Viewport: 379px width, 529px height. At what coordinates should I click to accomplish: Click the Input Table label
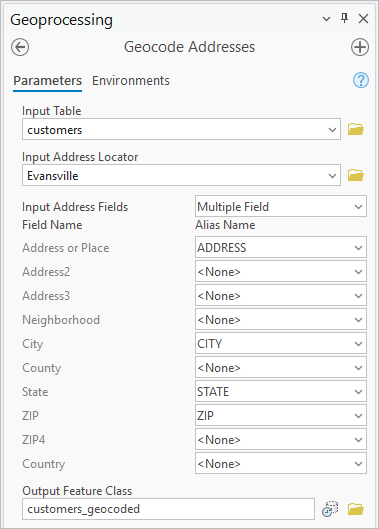[52, 111]
